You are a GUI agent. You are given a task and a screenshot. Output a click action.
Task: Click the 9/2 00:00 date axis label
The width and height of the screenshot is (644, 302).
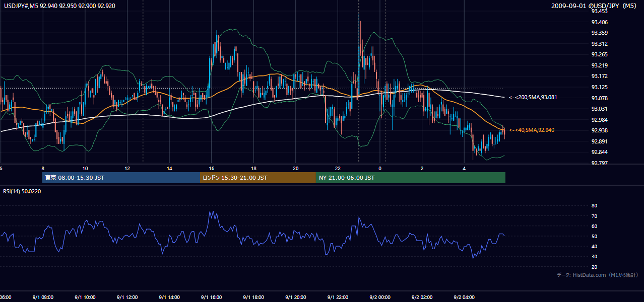(379, 297)
